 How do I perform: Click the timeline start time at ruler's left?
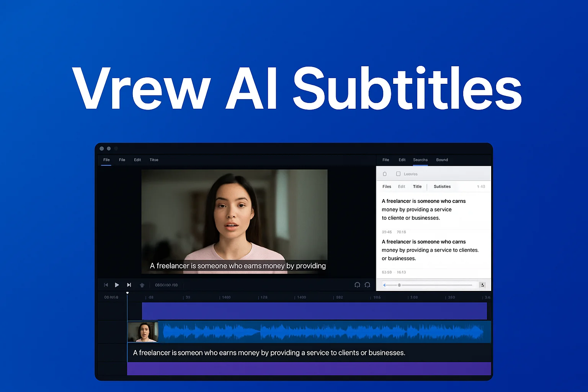[x=111, y=297]
